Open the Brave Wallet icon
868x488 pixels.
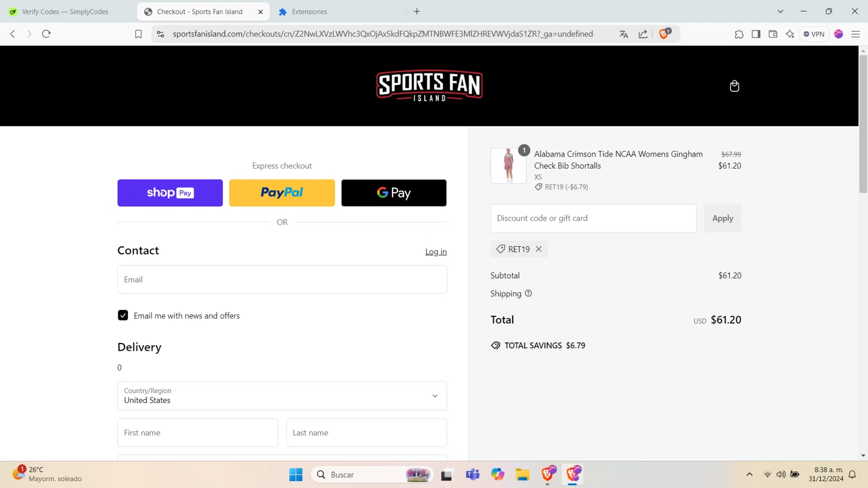point(773,34)
